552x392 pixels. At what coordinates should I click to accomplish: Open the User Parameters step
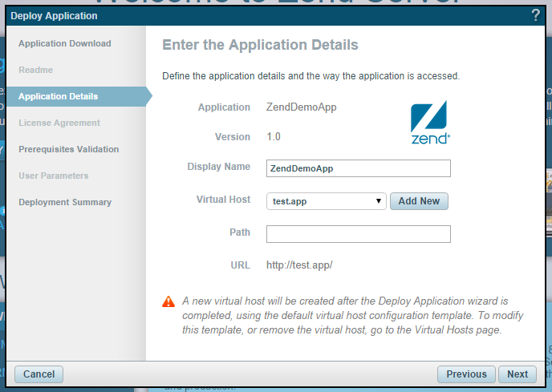pos(54,176)
